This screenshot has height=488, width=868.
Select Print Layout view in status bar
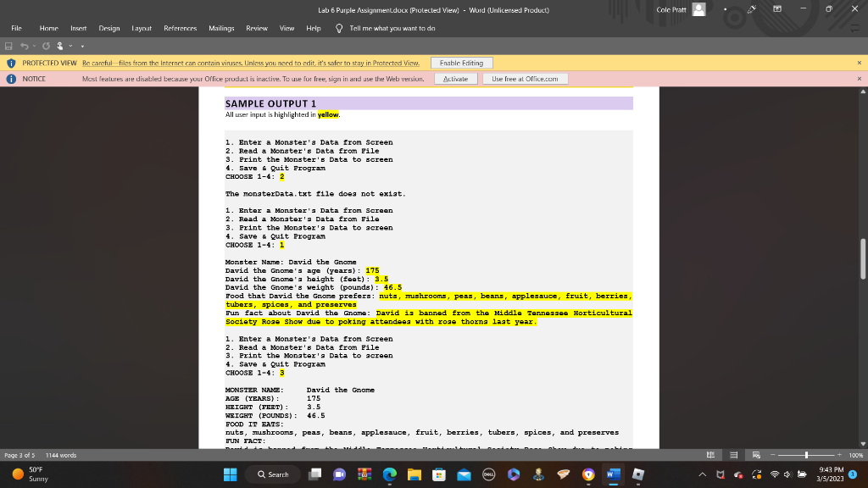pyautogui.click(x=734, y=453)
